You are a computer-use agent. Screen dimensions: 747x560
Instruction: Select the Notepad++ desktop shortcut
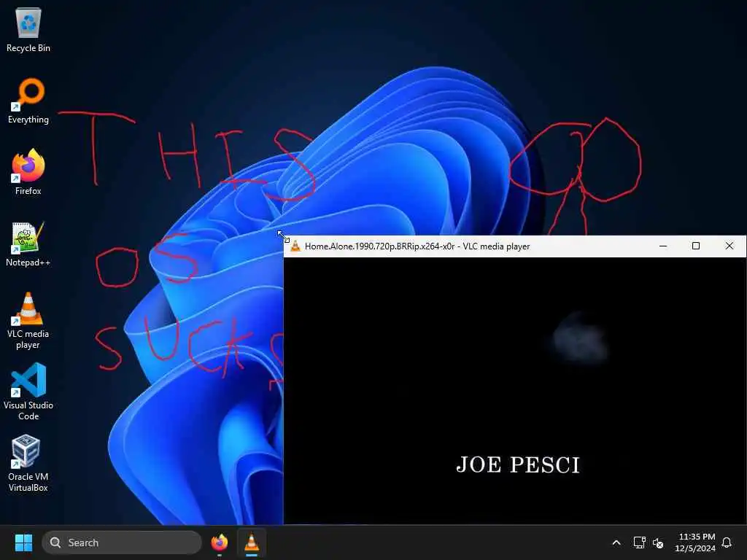28,244
